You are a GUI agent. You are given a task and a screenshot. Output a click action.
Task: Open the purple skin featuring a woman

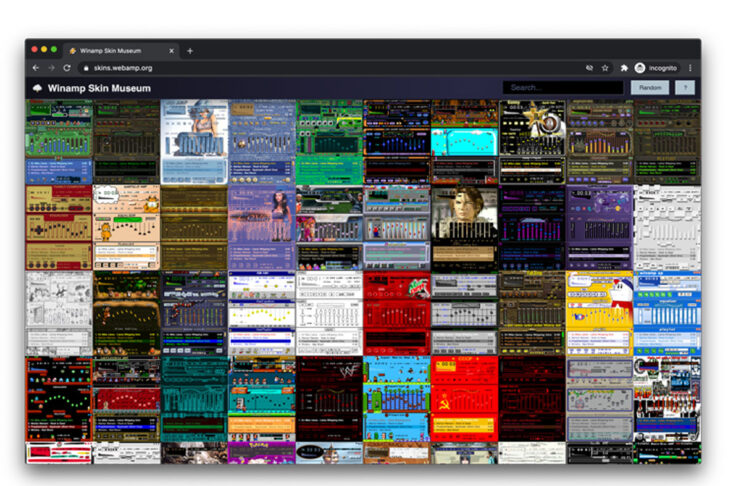262,227
